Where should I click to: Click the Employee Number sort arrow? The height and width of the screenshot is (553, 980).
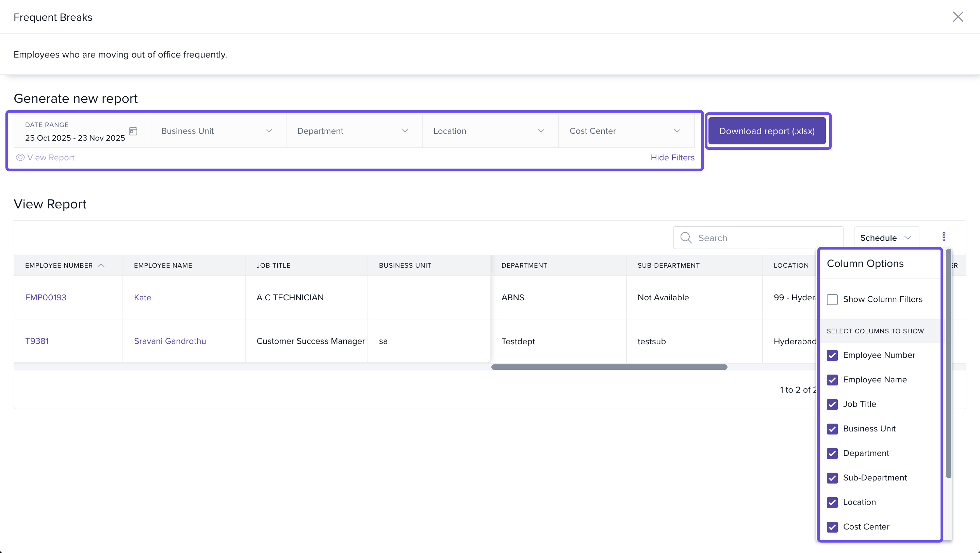pos(101,265)
